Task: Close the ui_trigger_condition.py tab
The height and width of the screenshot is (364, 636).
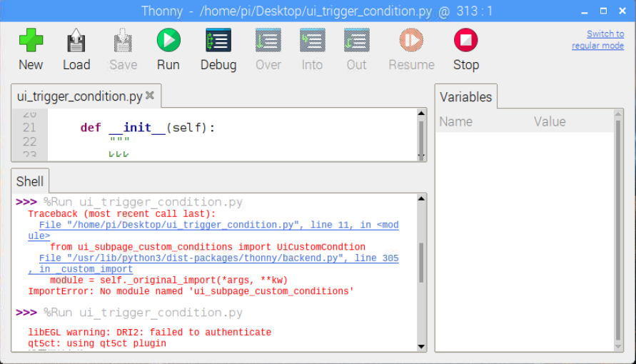Action: point(150,95)
